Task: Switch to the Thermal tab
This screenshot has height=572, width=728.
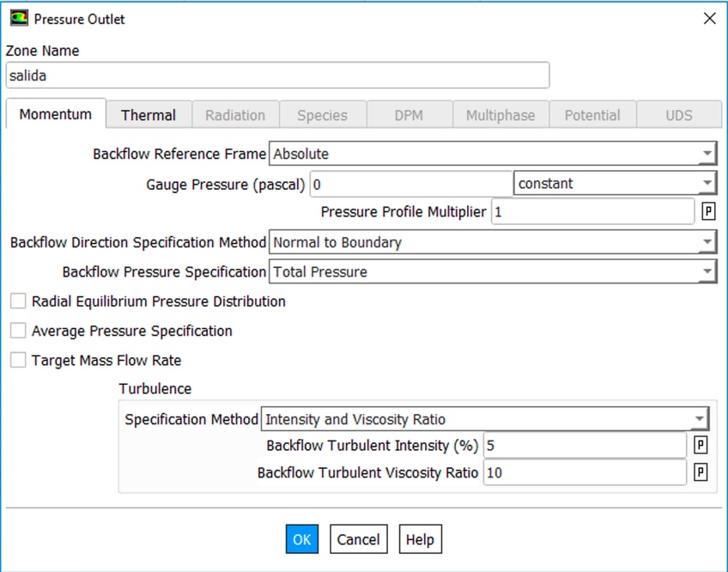Action: (x=148, y=115)
